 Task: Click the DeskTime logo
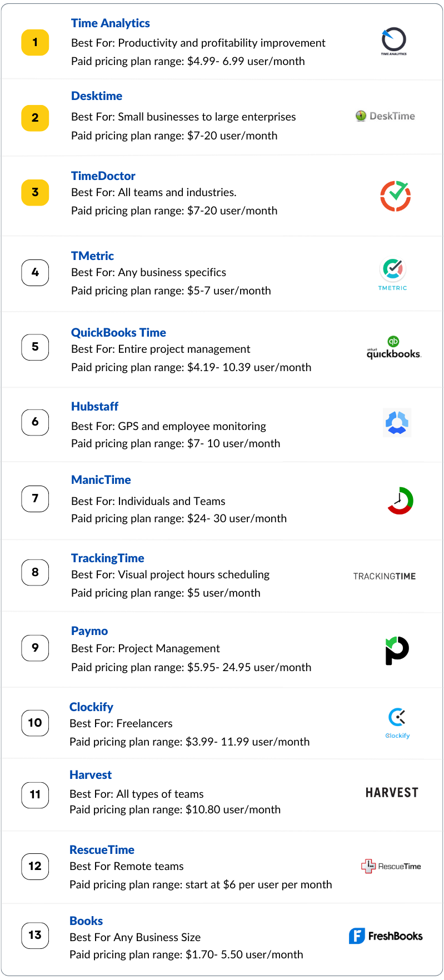pos(385,116)
